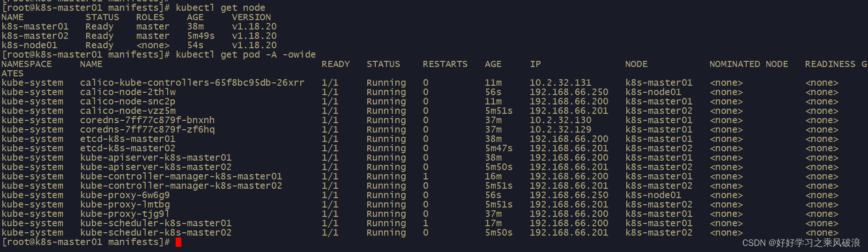The width and height of the screenshot is (868, 252).
Task: Click Running status of calico-node-vzz5m
Action: click(x=386, y=111)
